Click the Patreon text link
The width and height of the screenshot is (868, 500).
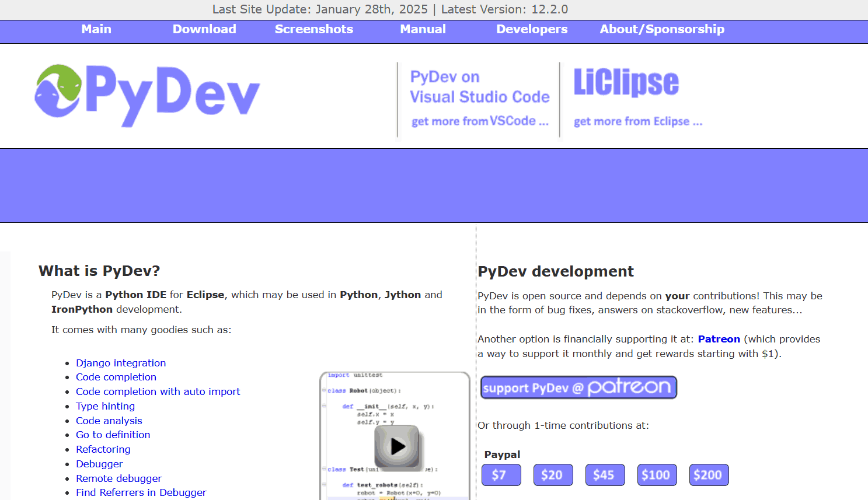tap(719, 339)
